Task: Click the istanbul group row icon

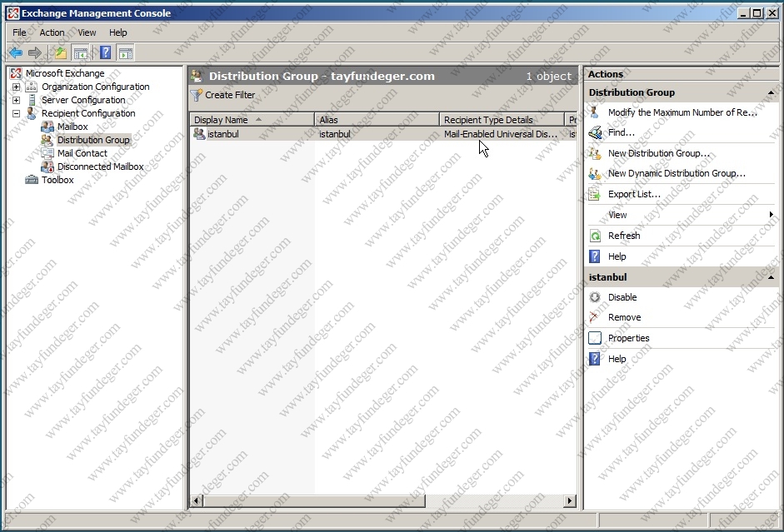Action: (x=199, y=134)
